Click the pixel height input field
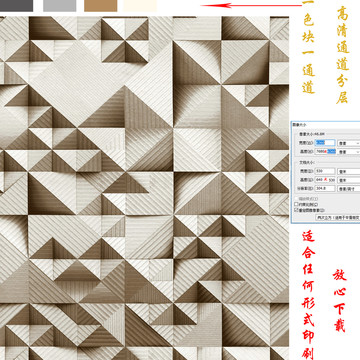Screen dimensions: 360x360 point(324,152)
